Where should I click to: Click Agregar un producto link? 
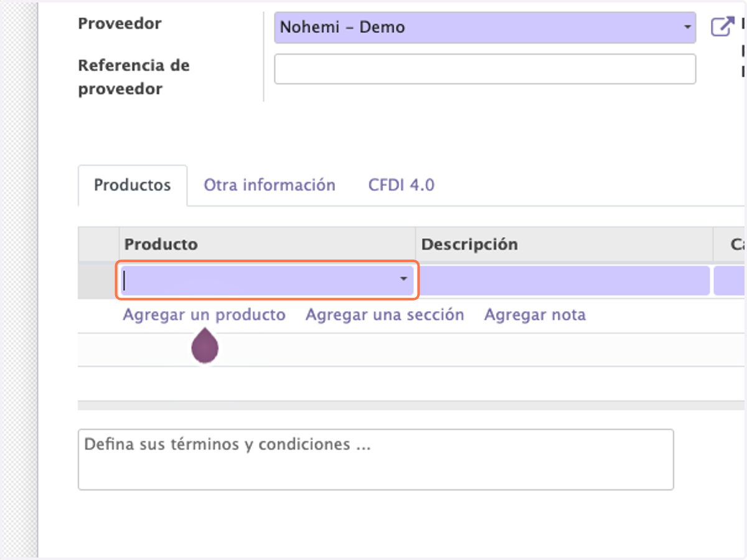(x=204, y=315)
